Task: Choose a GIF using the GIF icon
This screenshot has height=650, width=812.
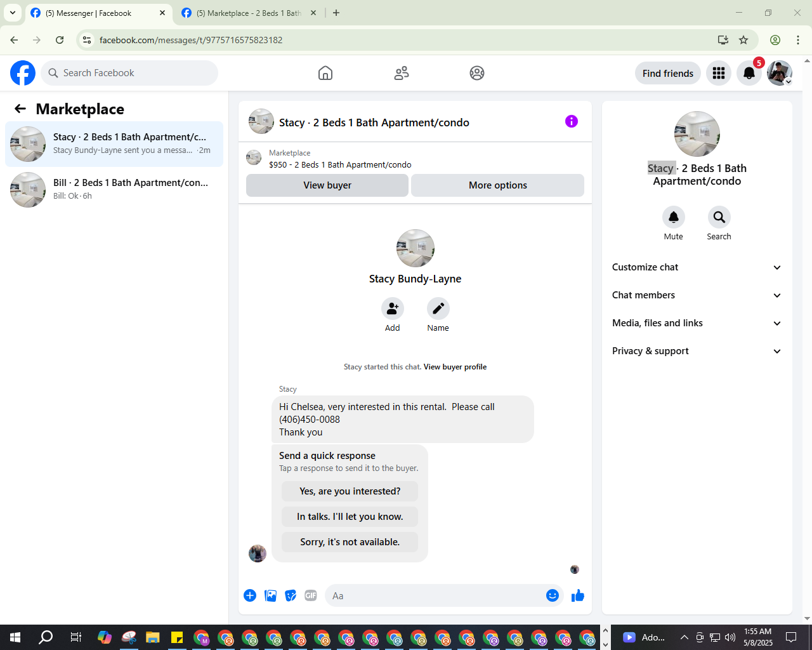Action: click(x=311, y=595)
